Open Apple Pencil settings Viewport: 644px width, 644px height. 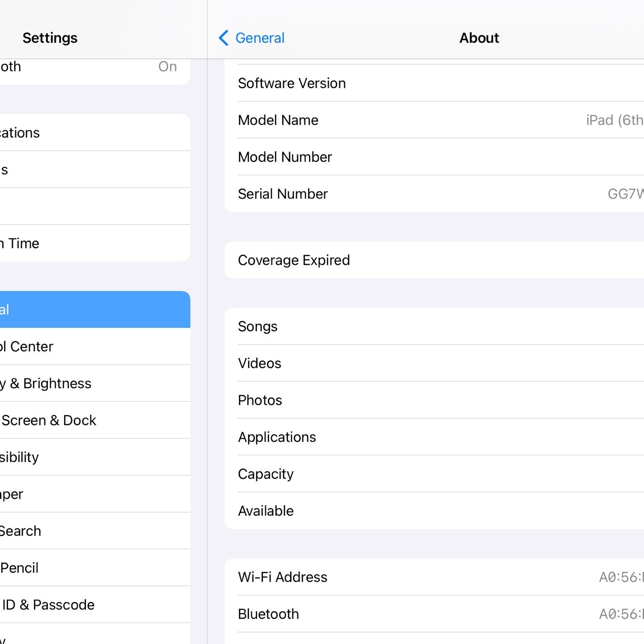coord(95,568)
